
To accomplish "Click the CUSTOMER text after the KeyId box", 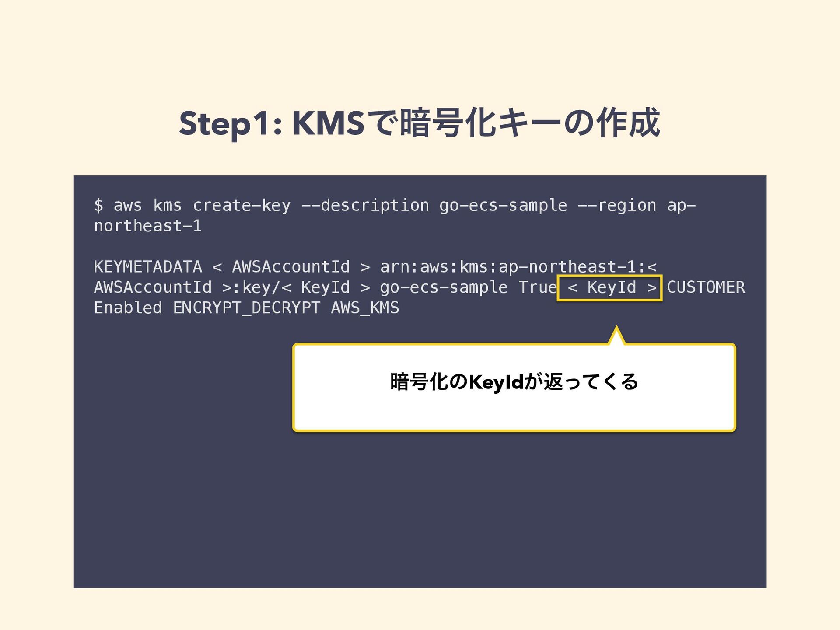I will (706, 287).
